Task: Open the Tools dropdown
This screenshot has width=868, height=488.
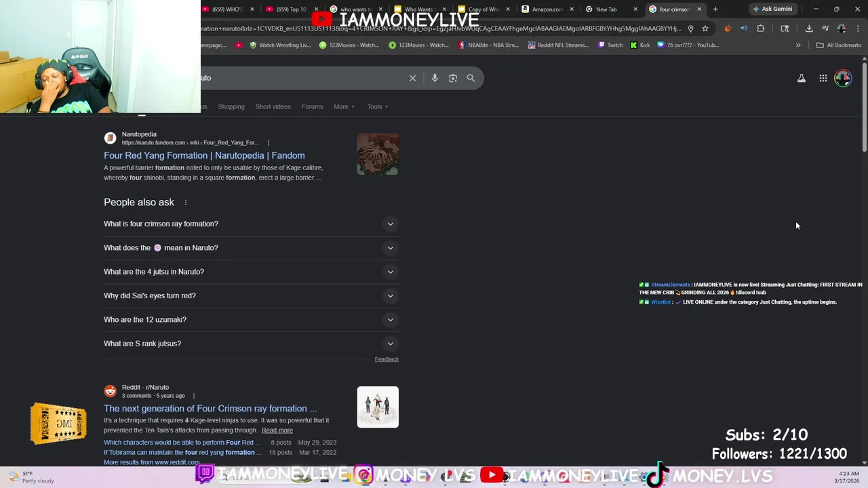Action: click(378, 107)
